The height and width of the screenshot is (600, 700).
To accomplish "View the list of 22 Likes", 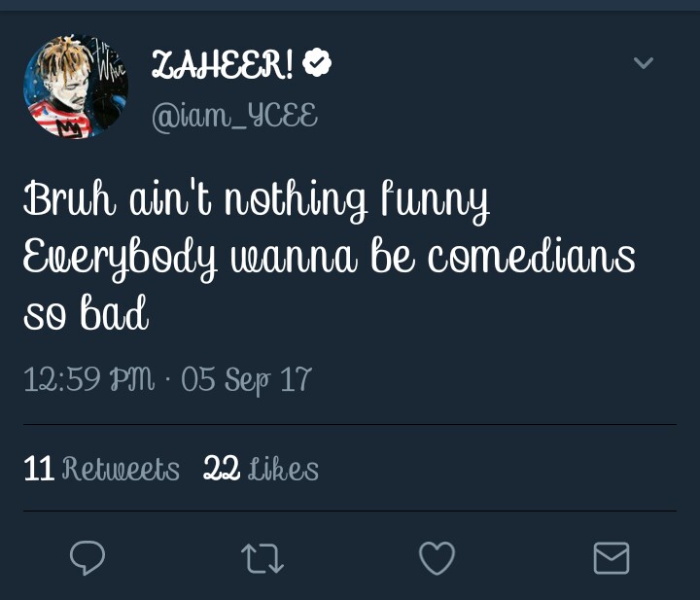I will [x=261, y=470].
